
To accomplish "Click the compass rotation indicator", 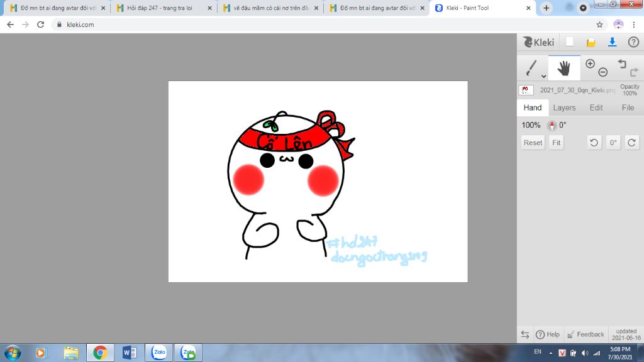I will (552, 125).
